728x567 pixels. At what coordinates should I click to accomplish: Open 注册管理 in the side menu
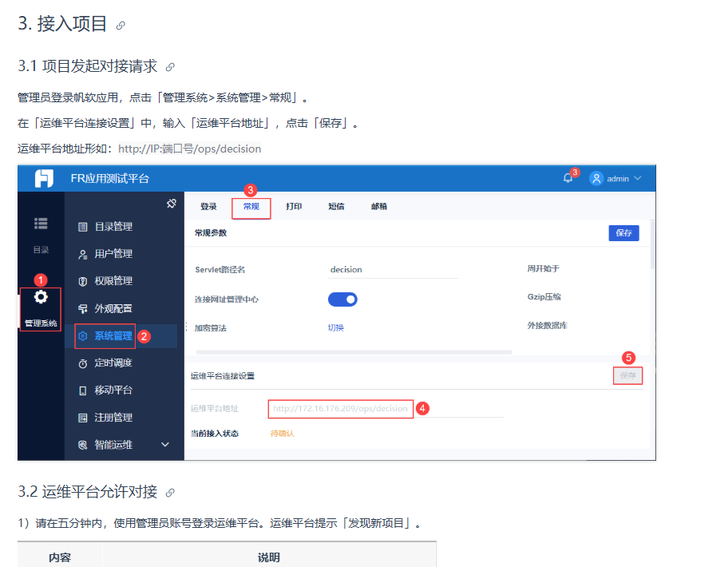(x=113, y=418)
